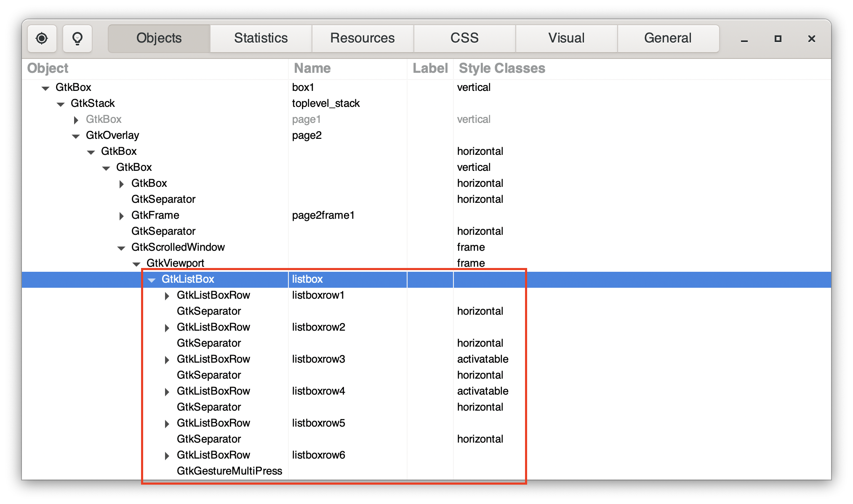The height and width of the screenshot is (504, 853).
Task: Collapse the GtkListBox tree node
Action: coord(152,280)
